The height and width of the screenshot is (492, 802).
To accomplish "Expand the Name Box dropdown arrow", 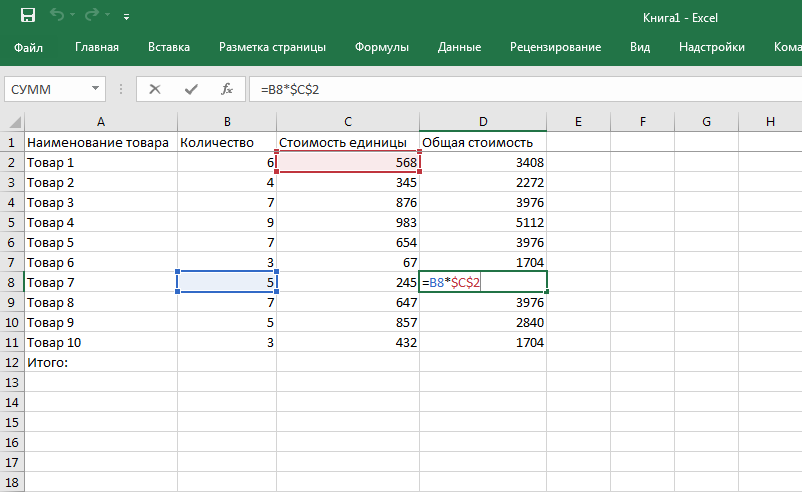I will click(x=95, y=88).
